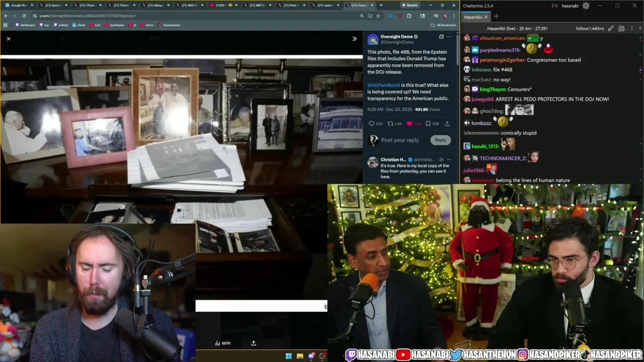Open Windows Start button in taskbar
The width and height of the screenshot is (644, 362).
pyautogui.click(x=289, y=356)
